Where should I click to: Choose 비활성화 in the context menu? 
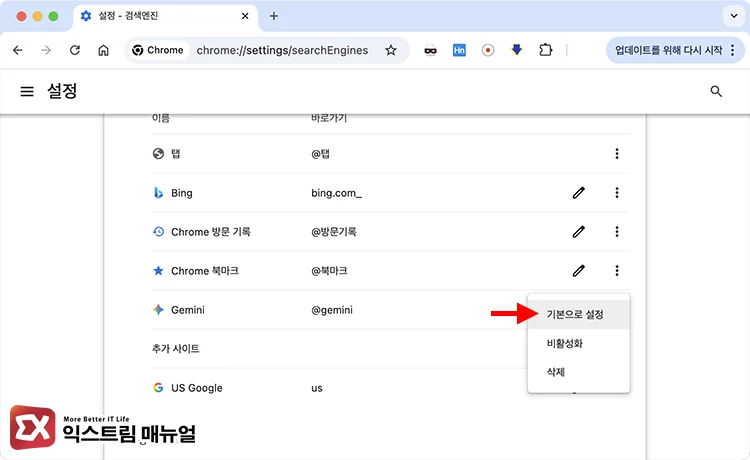pyautogui.click(x=579, y=343)
